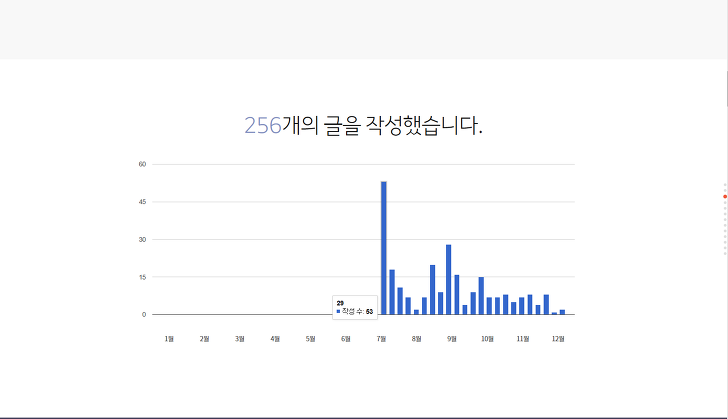Click the 11월 axis label
The width and height of the screenshot is (728, 419).
click(523, 339)
